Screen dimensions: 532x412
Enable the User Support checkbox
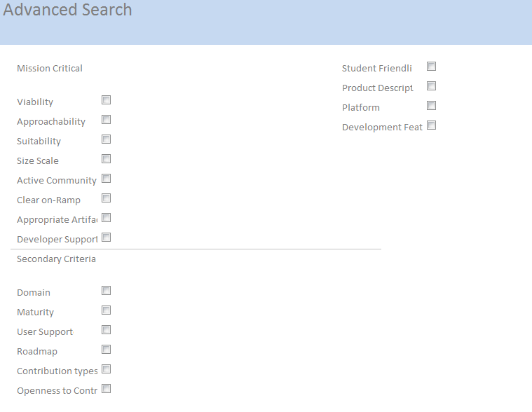click(107, 330)
